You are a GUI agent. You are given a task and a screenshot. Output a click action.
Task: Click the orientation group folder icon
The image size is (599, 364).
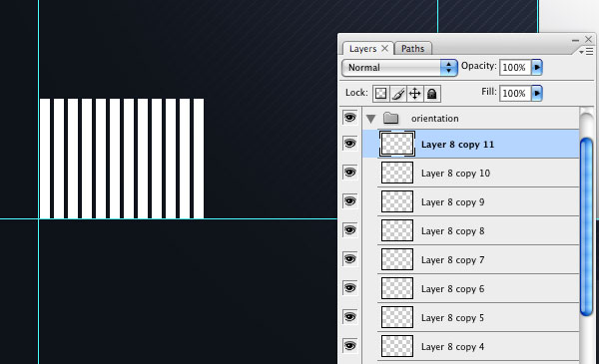(390, 118)
